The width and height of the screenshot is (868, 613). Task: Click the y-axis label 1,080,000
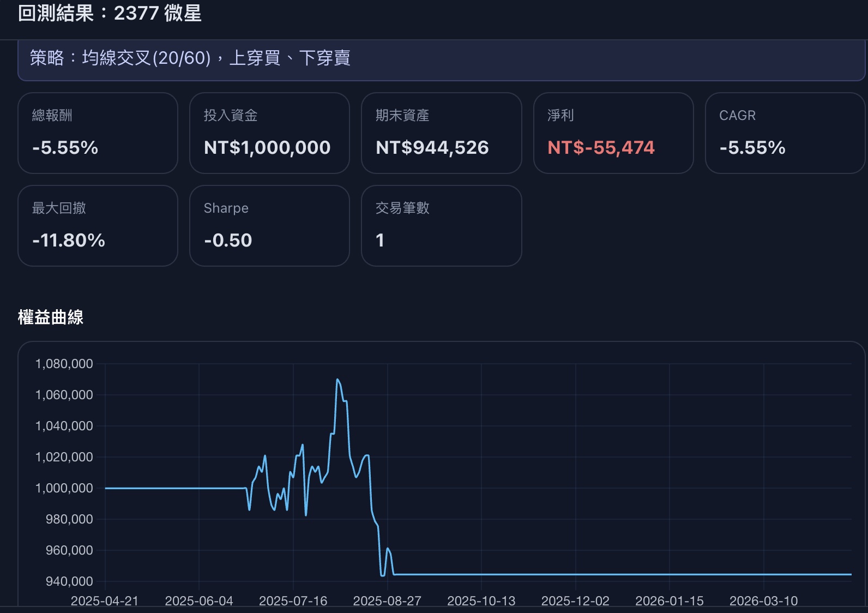pyautogui.click(x=64, y=364)
